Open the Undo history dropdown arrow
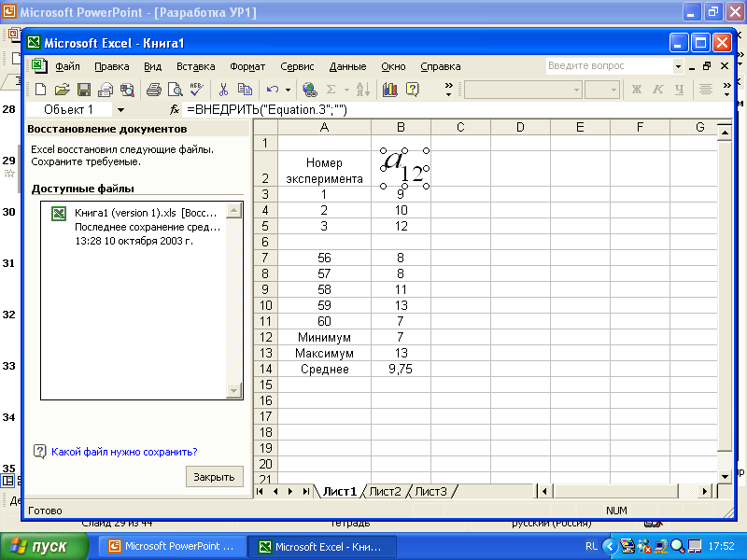 (288, 90)
